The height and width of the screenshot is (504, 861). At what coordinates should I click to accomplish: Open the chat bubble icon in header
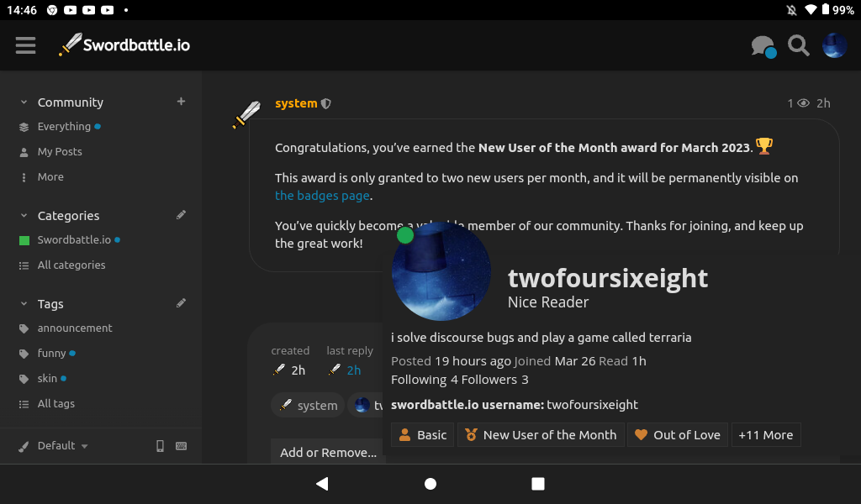[x=763, y=46]
